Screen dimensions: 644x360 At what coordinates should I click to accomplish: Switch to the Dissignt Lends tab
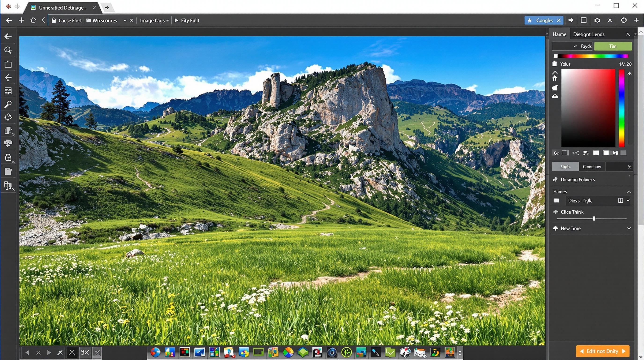click(x=589, y=34)
